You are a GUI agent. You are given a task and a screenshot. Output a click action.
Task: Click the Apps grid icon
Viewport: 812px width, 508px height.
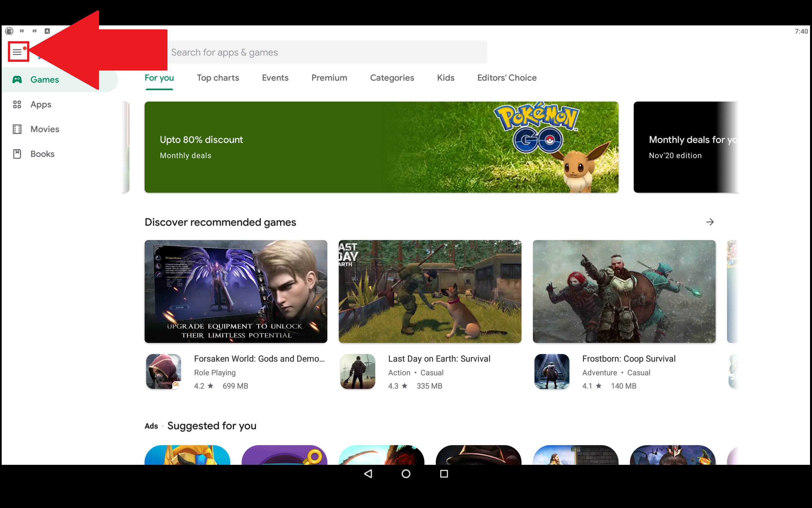point(17,104)
